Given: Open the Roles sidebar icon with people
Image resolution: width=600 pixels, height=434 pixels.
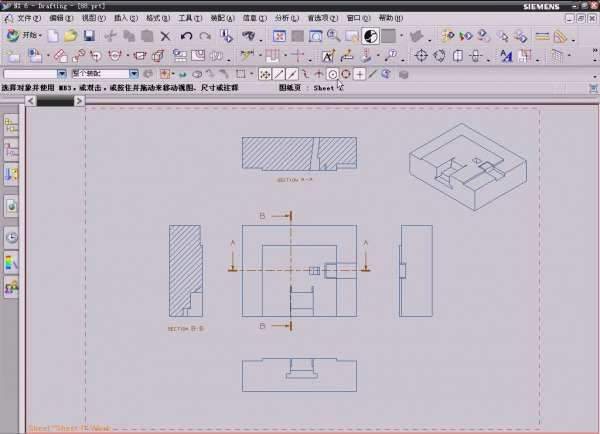Looking at the screenshot, I should click(x=11, y=288).
